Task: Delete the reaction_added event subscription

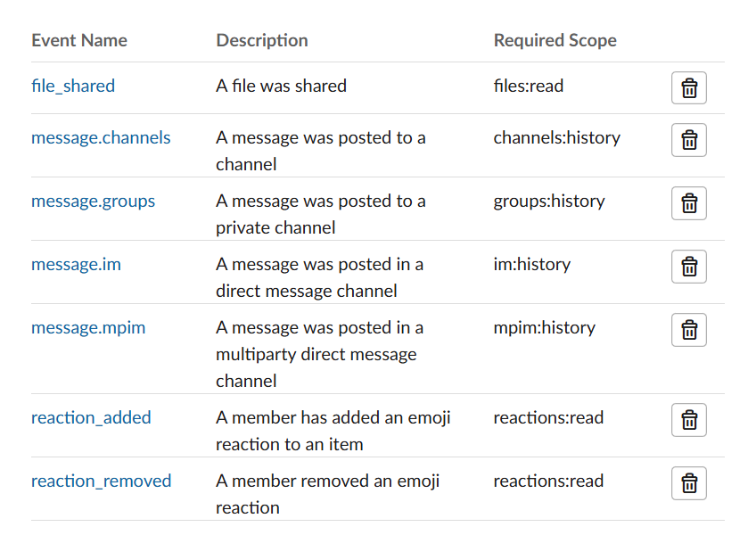Action: [689, 420]
